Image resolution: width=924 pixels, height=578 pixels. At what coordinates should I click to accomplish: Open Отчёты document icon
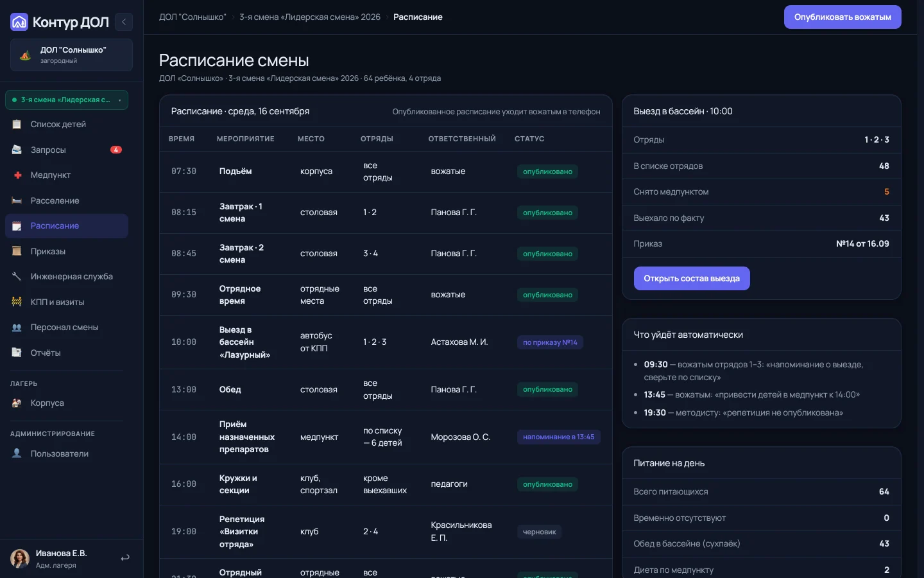[x=17, y=353]
